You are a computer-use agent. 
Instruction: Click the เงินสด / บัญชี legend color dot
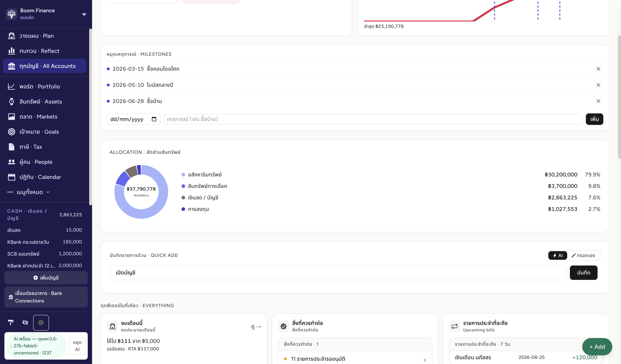(183, 198)
